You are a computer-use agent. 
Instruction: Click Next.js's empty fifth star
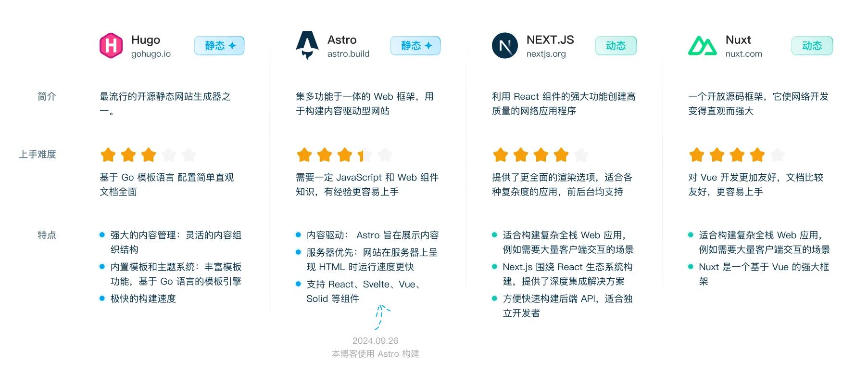click(581, 155)
